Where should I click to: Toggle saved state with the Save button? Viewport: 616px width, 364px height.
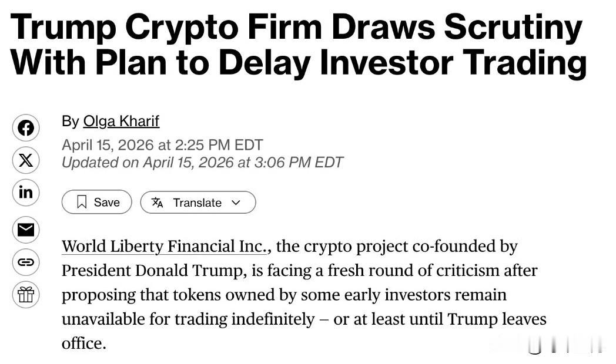96,202
